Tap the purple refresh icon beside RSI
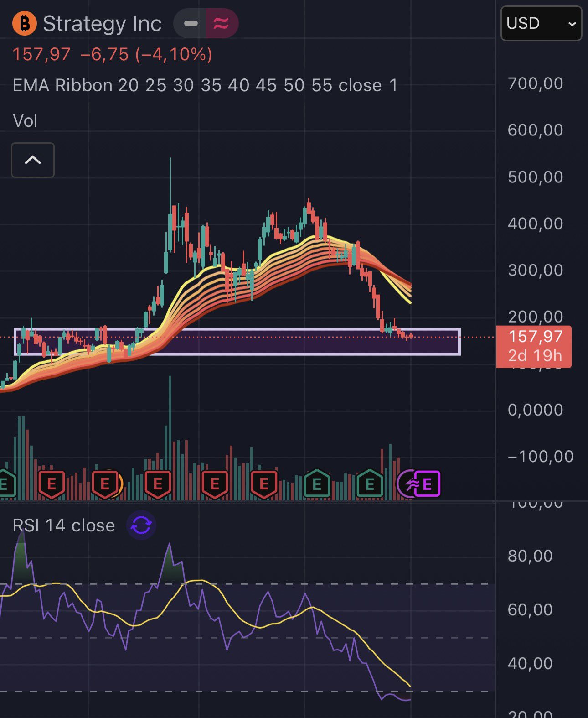 point(141,525)
